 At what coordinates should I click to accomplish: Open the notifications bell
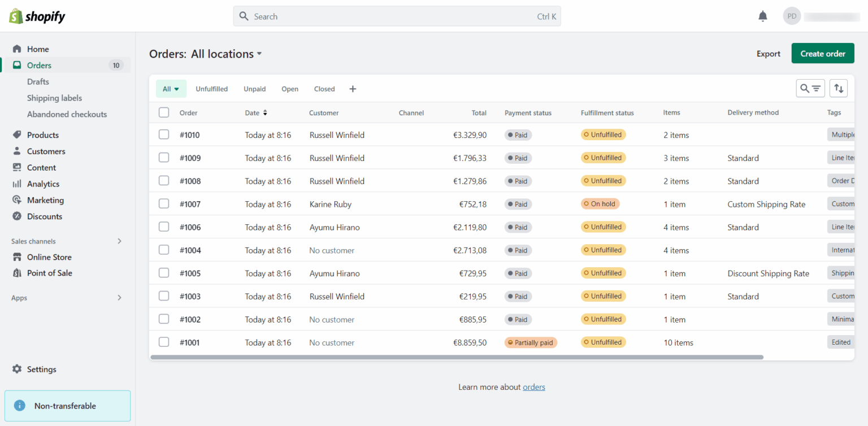point(762,16)
